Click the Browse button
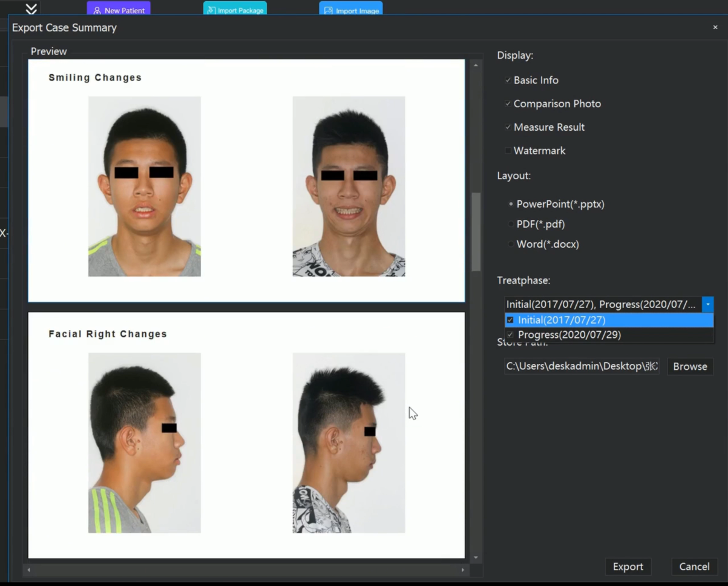This screenshot has height=586, width=728. 690,366
